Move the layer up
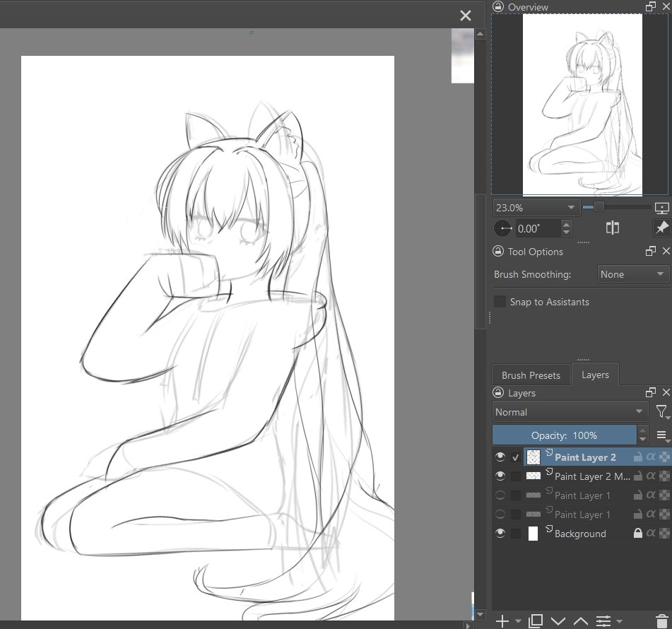The height and width of the screenshot is (629, 672). click(x=580, y=621)
